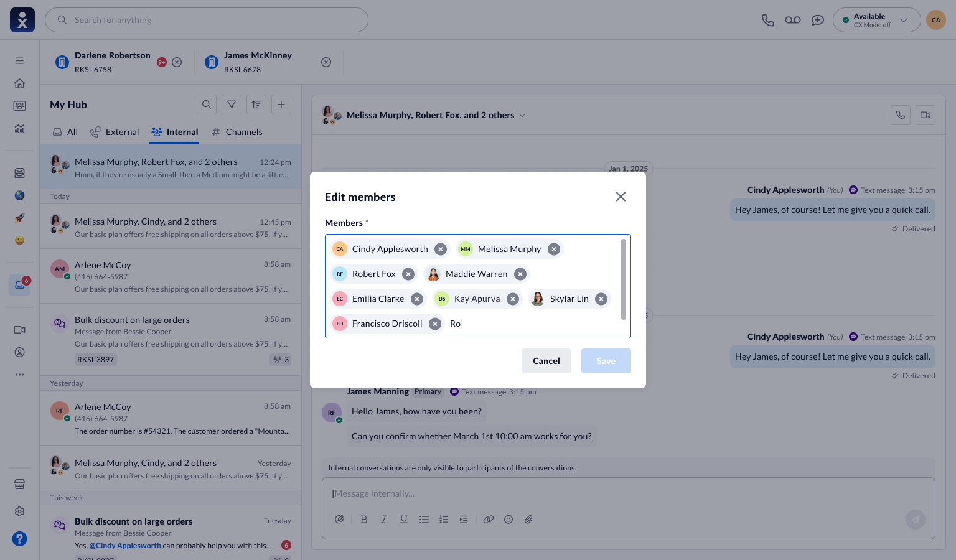Open My Hub sort options

click(256, 105)
